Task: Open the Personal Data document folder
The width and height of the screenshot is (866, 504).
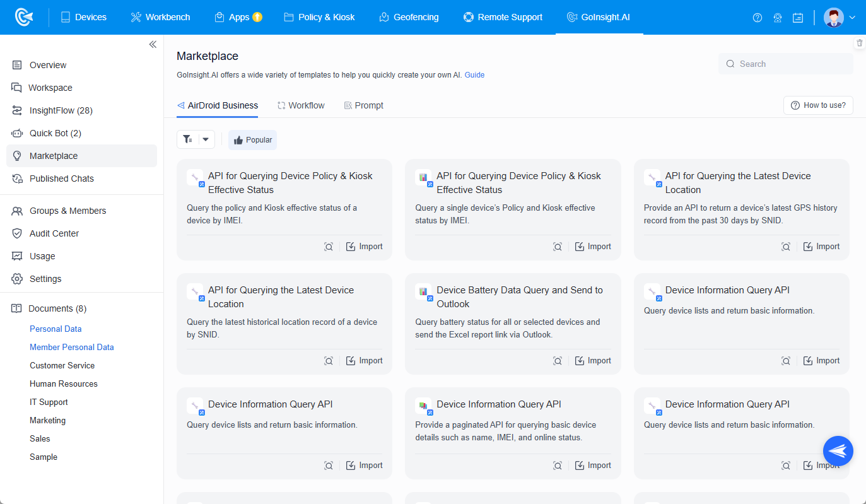Action: 56,329
